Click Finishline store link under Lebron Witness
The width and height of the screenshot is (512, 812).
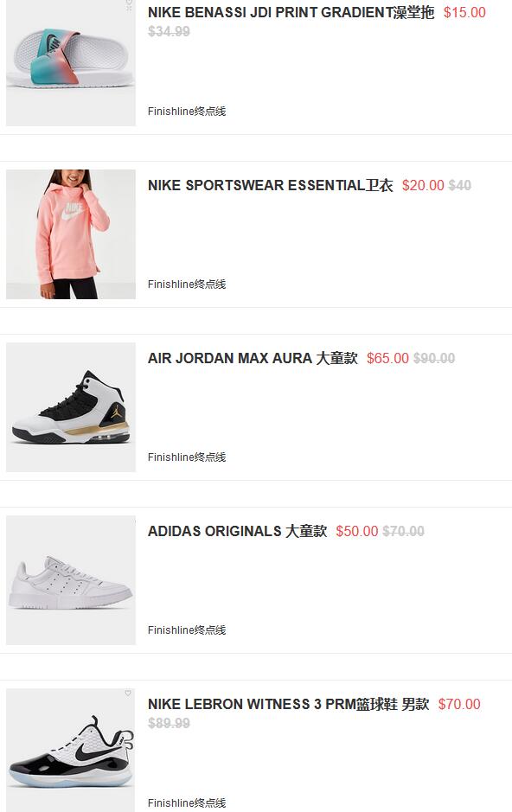187,803
